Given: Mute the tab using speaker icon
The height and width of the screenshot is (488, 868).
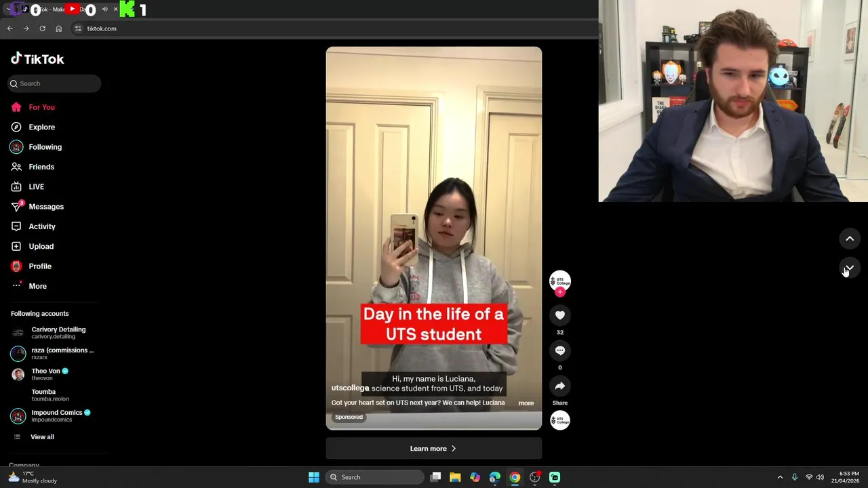Looking at the screenshot, I should point(104,9).
